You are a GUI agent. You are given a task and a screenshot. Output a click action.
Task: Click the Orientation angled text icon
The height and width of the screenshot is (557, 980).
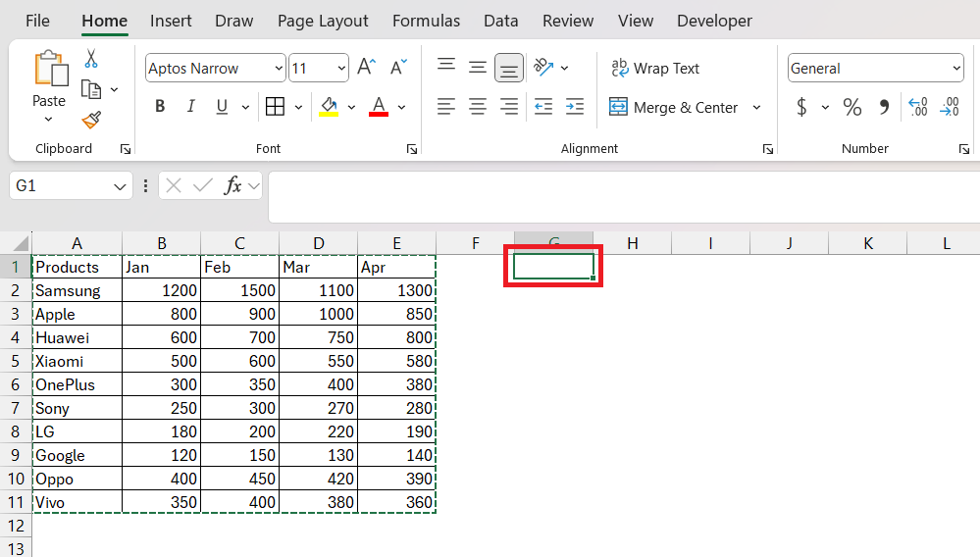click(543, 67)
